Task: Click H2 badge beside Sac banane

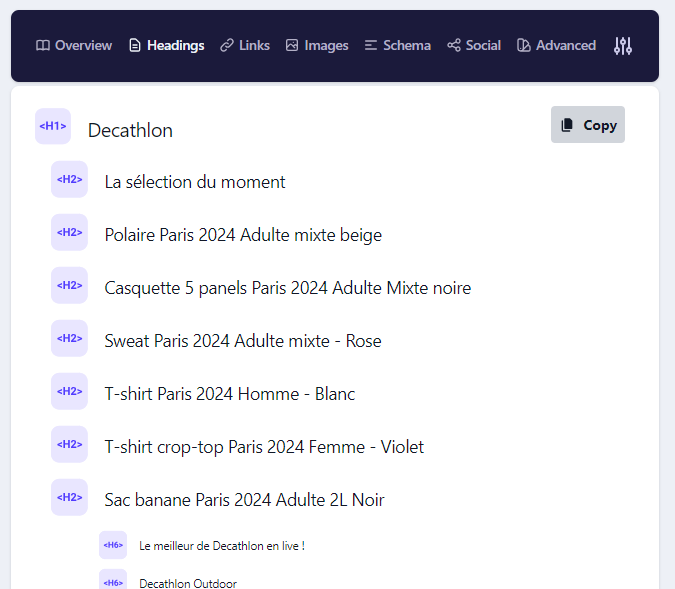Action: pyautogui.click(x=69, y=497)
